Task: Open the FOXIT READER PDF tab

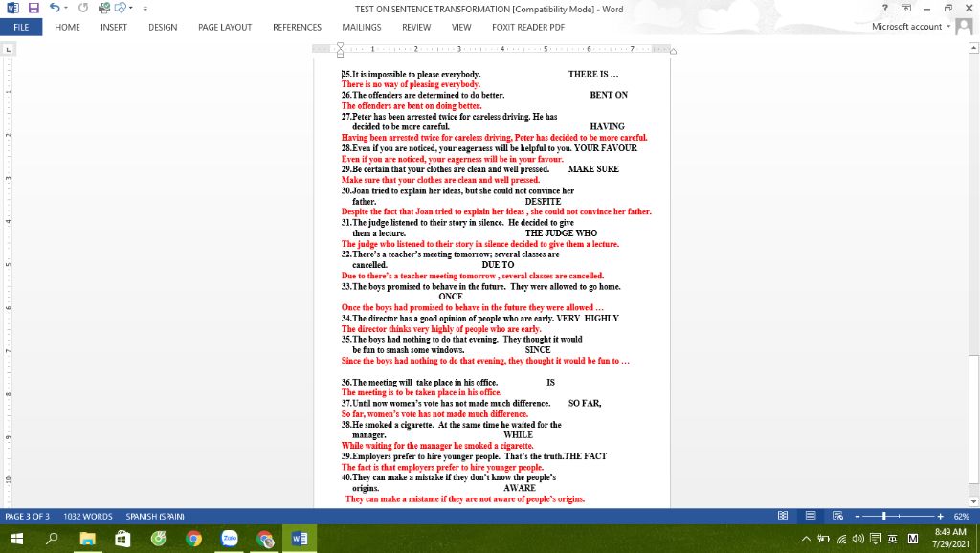Action: tap(528, 27)
